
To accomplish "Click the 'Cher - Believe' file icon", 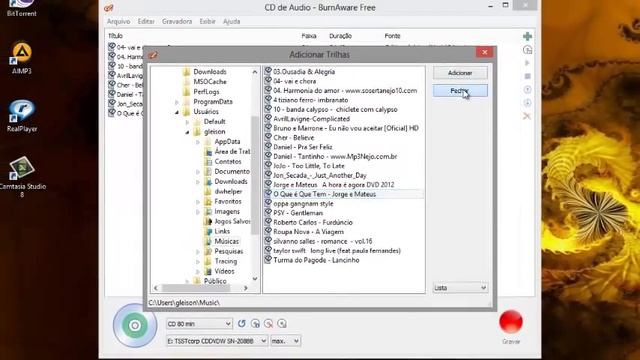I will click(268, 137).
